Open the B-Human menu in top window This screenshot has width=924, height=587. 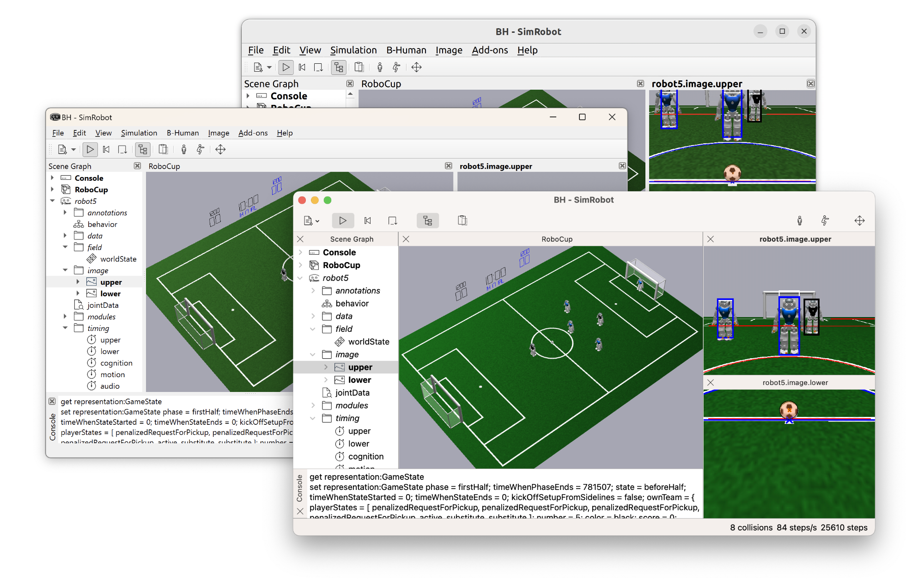click(406, 50)
